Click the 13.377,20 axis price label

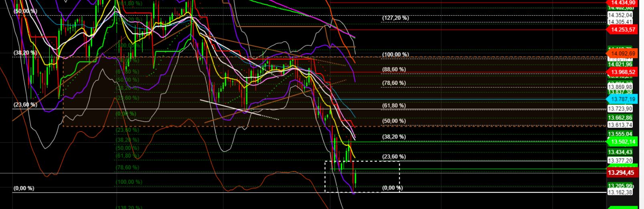point(620,160)
